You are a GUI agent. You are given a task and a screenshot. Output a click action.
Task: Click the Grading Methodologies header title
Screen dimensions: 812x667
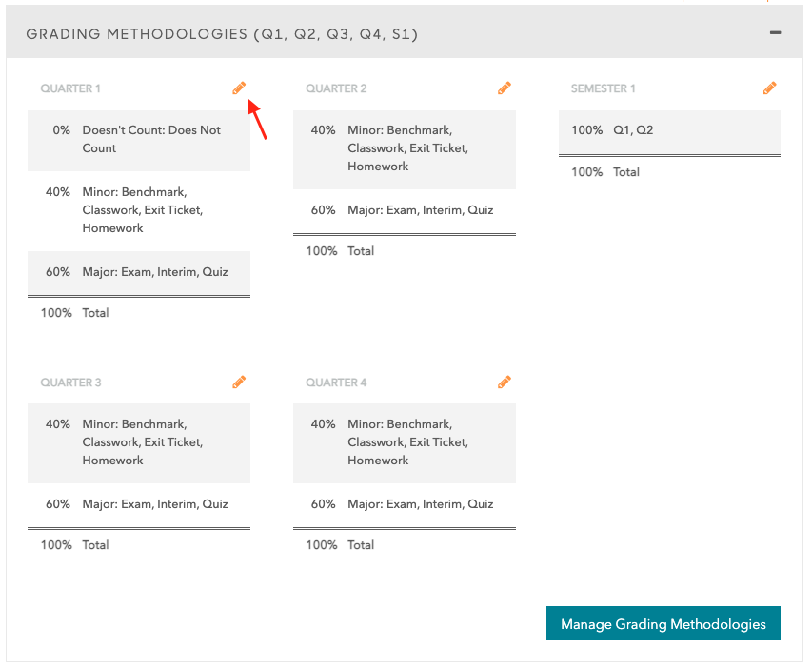coord(222,34)
